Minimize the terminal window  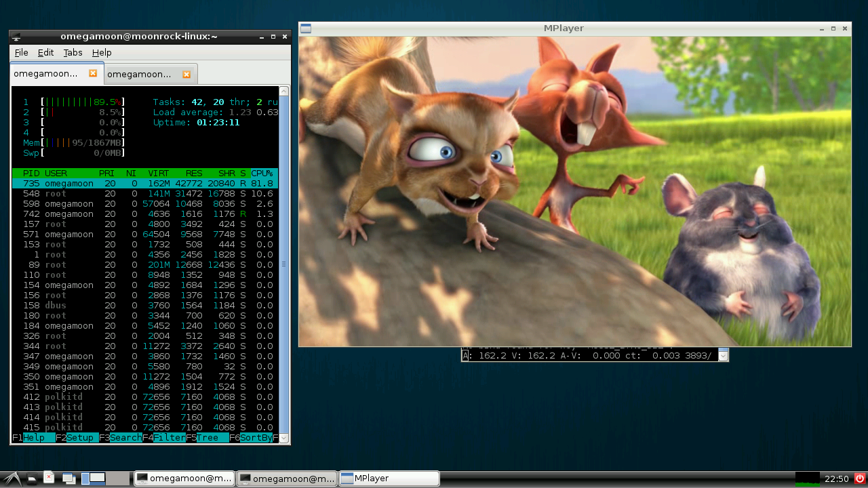(x=261, y=37)
